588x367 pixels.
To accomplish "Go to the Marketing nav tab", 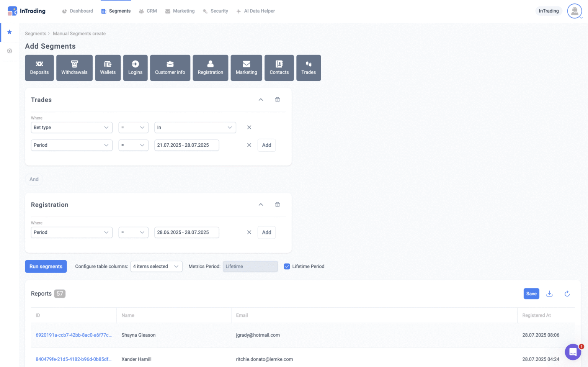I will 180,11.
